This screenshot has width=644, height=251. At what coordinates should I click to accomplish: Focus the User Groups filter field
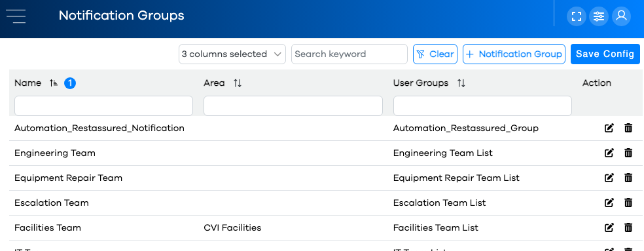(482, 106)
